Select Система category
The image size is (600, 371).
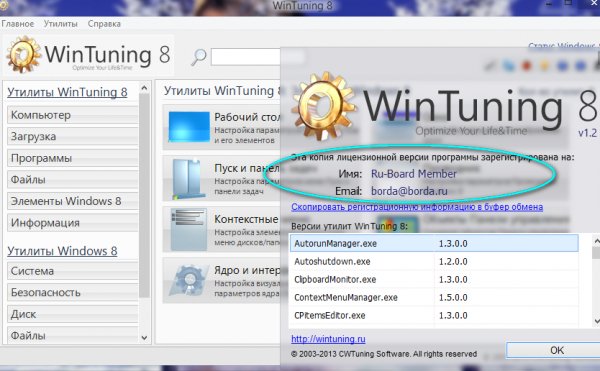[x=73, y=271]
